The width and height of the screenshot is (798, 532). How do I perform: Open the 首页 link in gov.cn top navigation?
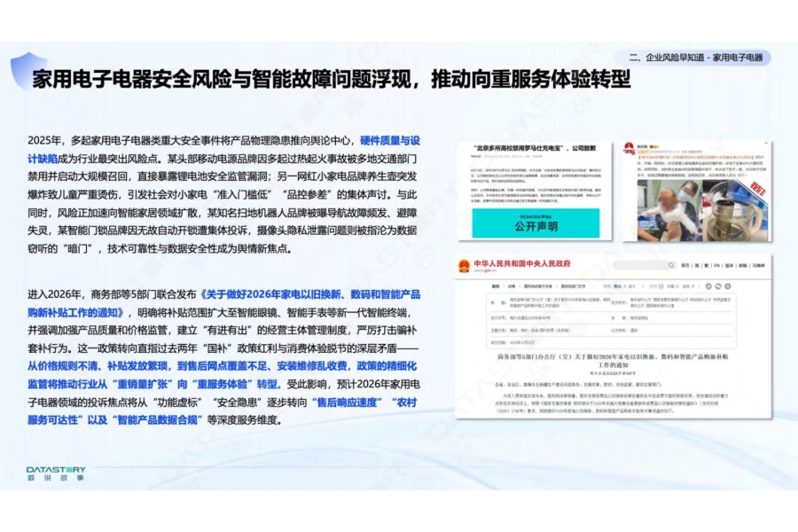point(685,265)
